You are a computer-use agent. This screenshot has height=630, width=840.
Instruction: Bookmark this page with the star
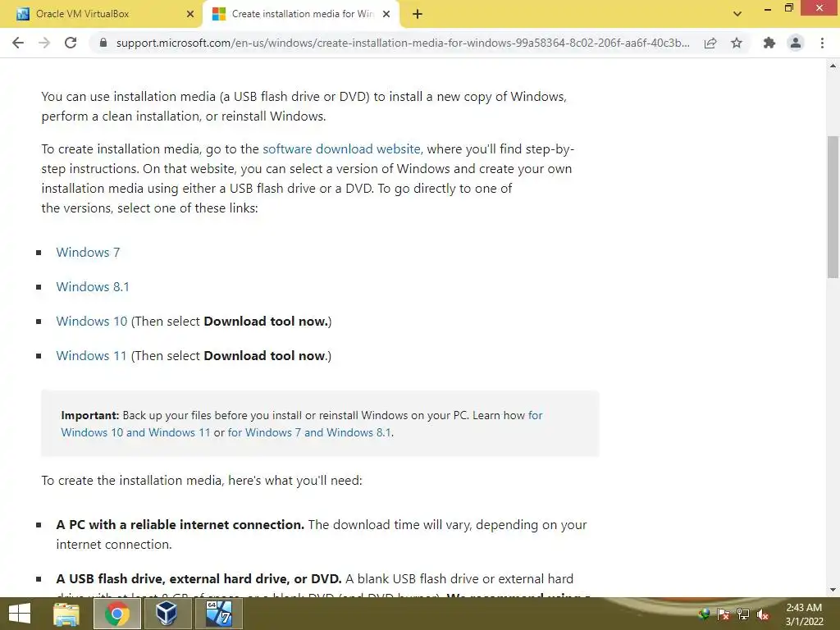(737, 43)
